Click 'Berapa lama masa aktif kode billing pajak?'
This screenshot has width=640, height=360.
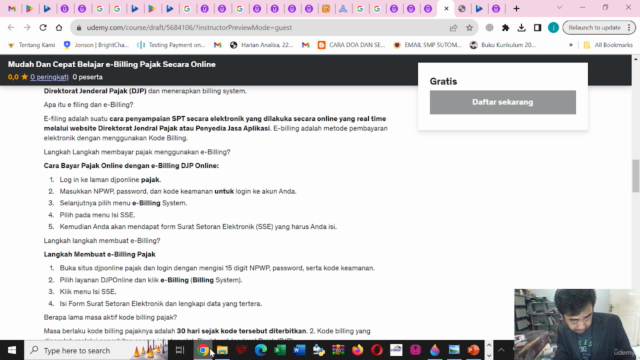(110, 318)
